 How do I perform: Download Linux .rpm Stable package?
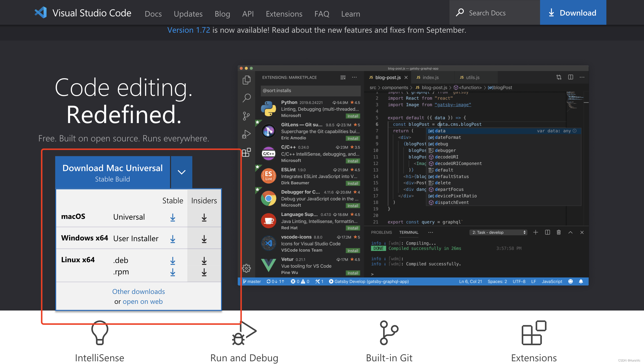coord(173,272)
